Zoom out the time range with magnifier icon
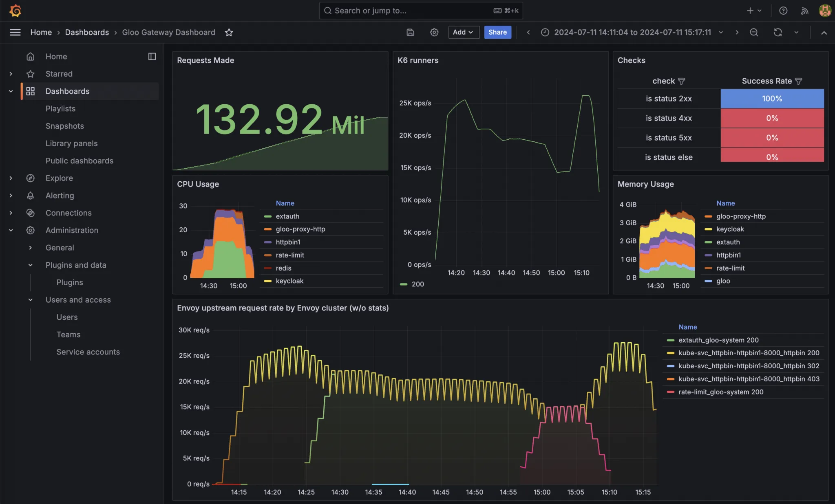Image resolution: width=835 pixels, height=504 pixels. tap(754, 32)
